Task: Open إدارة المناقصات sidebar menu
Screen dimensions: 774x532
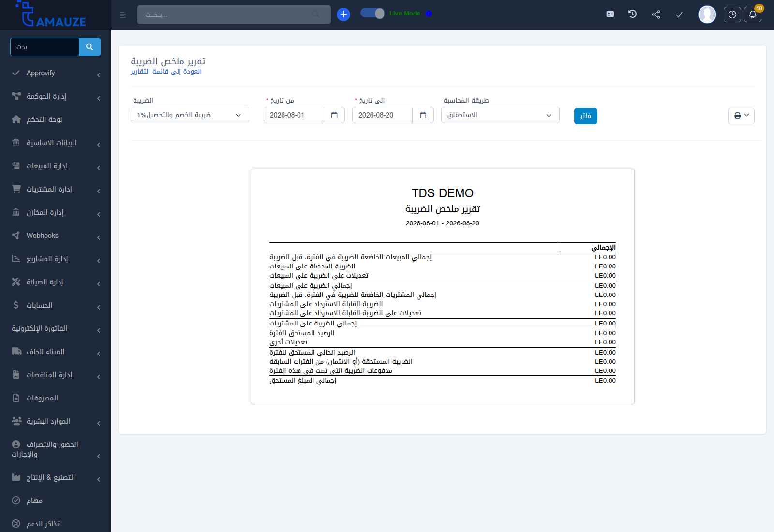Action: [x=56, y=375]
